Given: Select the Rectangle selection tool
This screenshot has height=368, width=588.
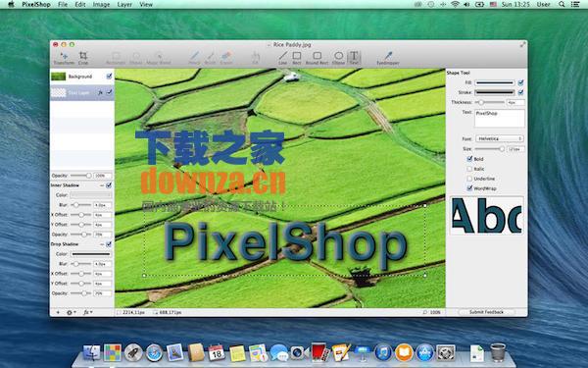Looking at the screenshot, I should coord(116,58).
